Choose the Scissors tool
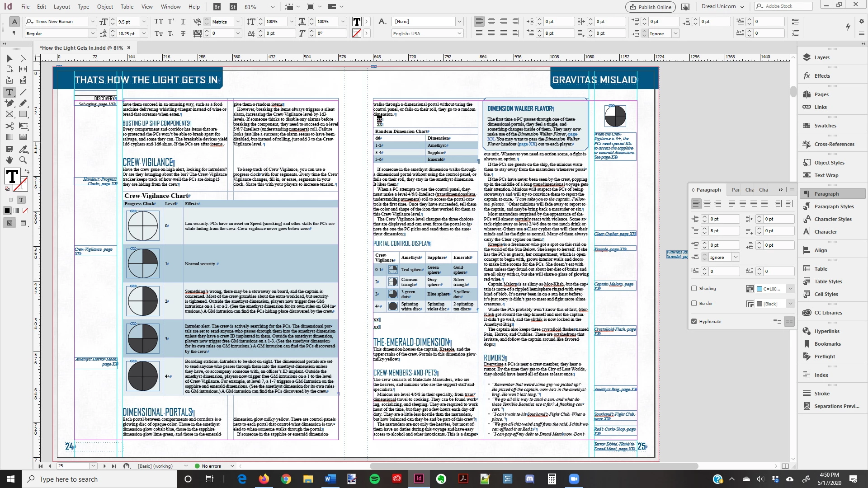This screenshot has width=868, height=488. (9, 126)
